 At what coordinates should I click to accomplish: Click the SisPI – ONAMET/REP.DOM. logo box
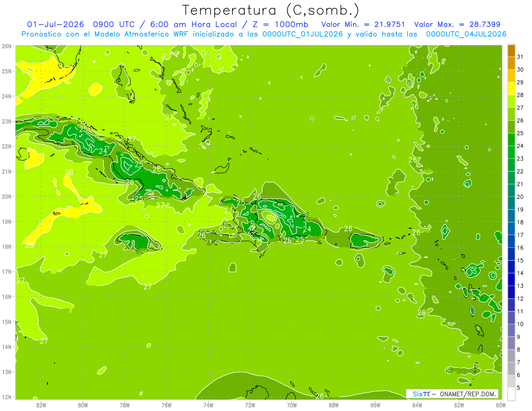pyautogui.click(x=452, y=394)
